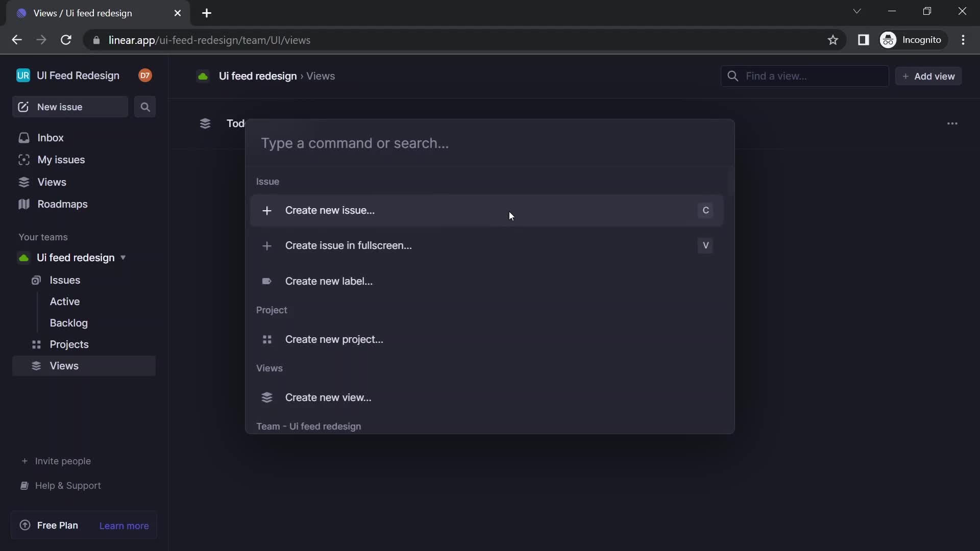This screenshot has height=551, width=980.
Task: Click the New Issue icon in sidebar
Action: [x=23, y=106]
